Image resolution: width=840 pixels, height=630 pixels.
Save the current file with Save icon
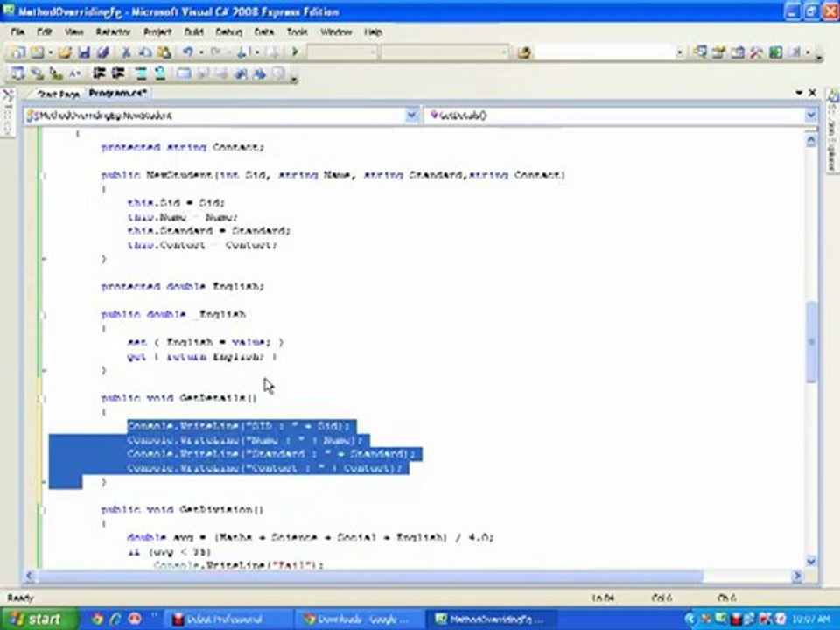click(84, 52)
